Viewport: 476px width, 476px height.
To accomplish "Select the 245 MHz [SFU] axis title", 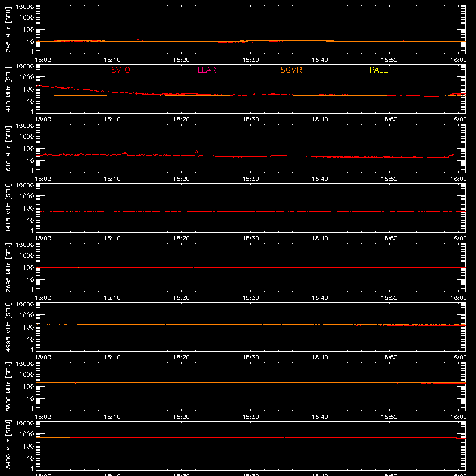I will 8,29.
